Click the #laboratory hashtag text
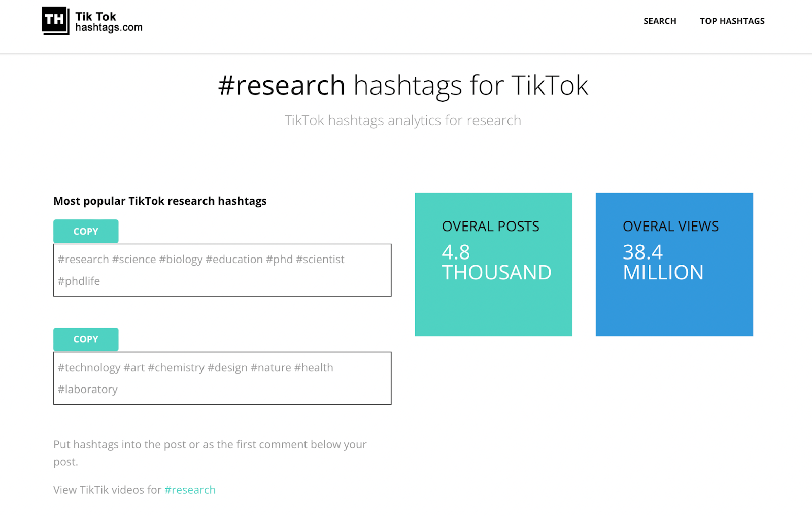812x517 pixels. point(88,390)
